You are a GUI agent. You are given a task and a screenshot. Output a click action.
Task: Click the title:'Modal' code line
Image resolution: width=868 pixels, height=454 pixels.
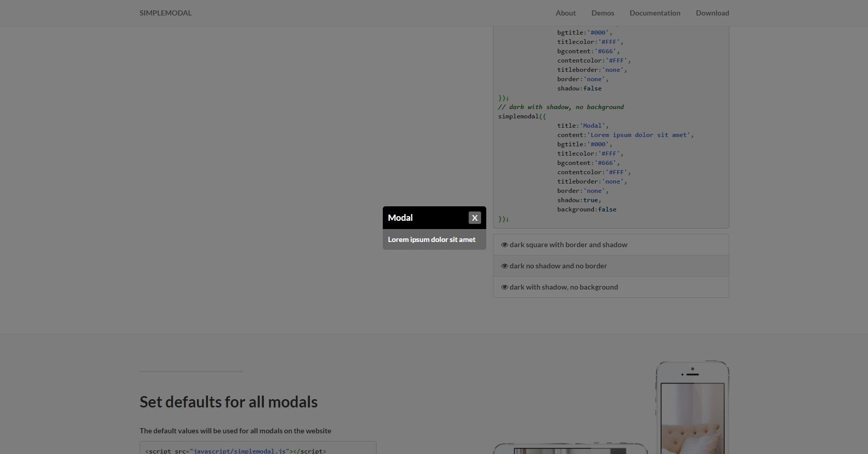pyautogui.click(x=583, y=126)
